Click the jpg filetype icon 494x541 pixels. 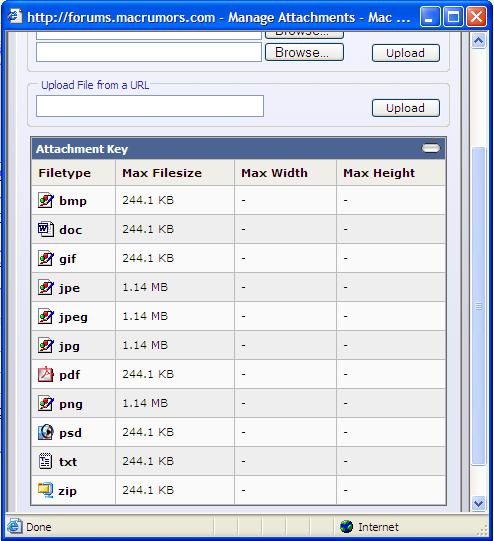click(46, 345)
